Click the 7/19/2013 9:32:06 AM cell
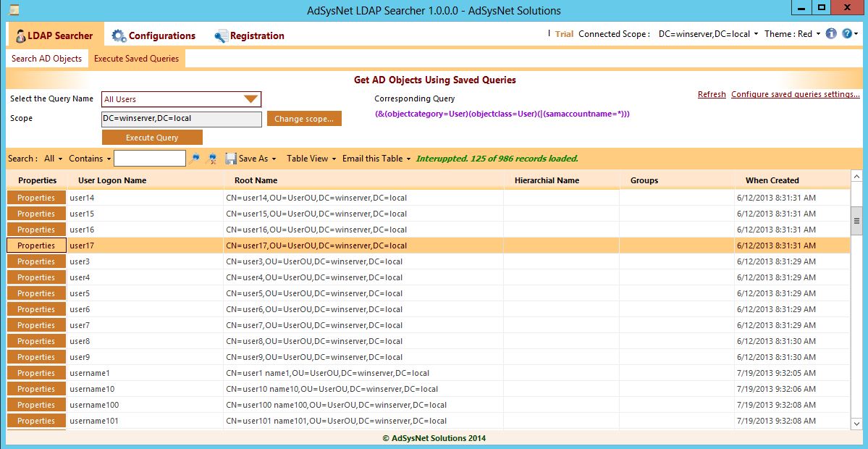868x449 pixels. 791,389
